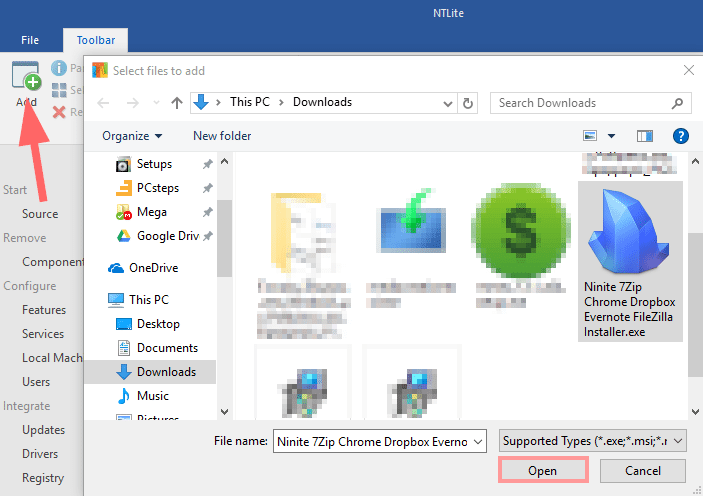The image size is (703, 496).
Task: Open Components page in NTLite sidebar
Action: coord(52,262)
